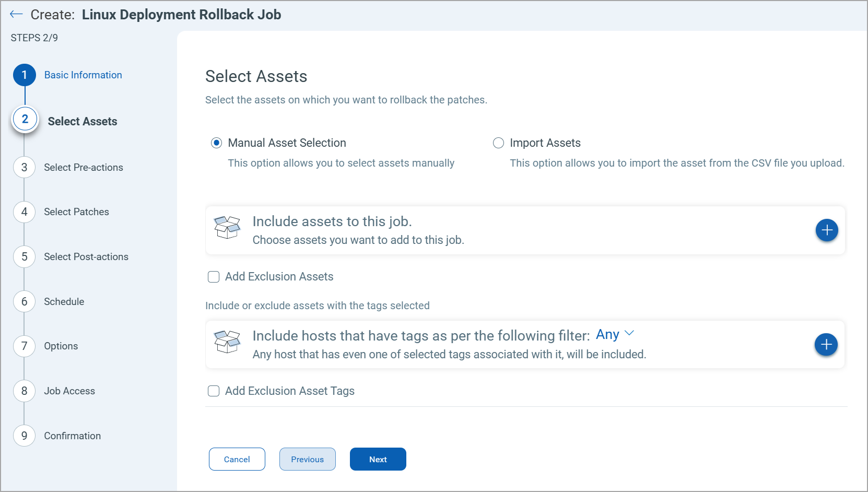Select the Import Assets radio button
This screenshot has height=492, width=868.
498,143
